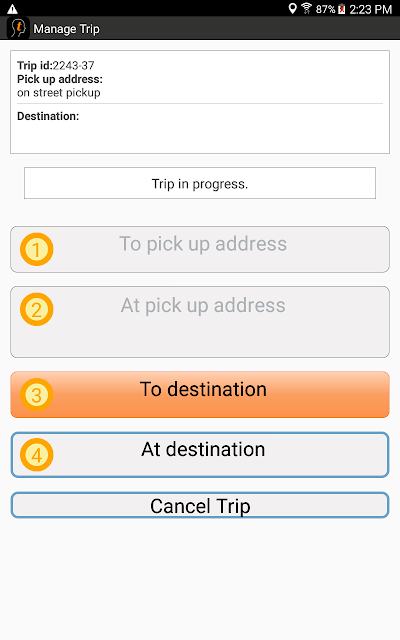The width and height of the screenshot is (400, 640).
Task: Tap the Wi-Fi signal status icon
Action: (307, 9)
